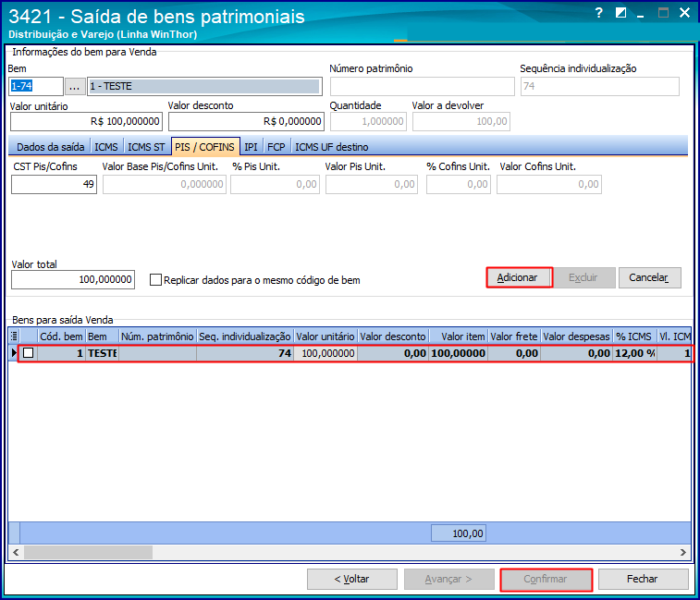
Task: Click the Bem description field 1 - TESTE
Action: pos(204,86)
